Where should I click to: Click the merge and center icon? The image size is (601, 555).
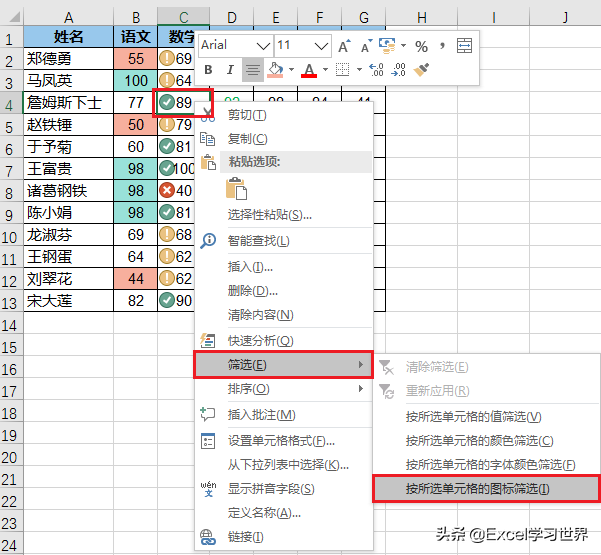[464, 46]
